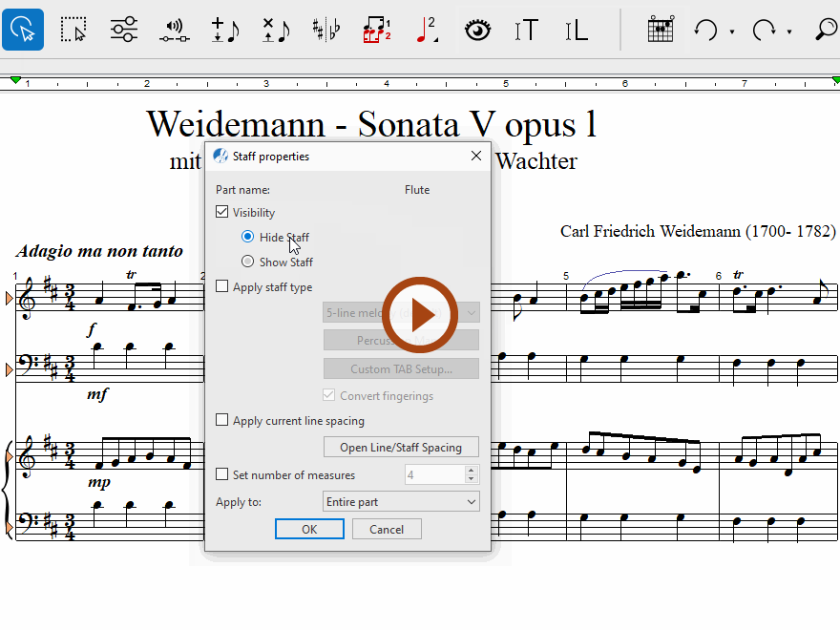Undo the last action
This screenshot has width=840, height=630.
click(705, 30)
